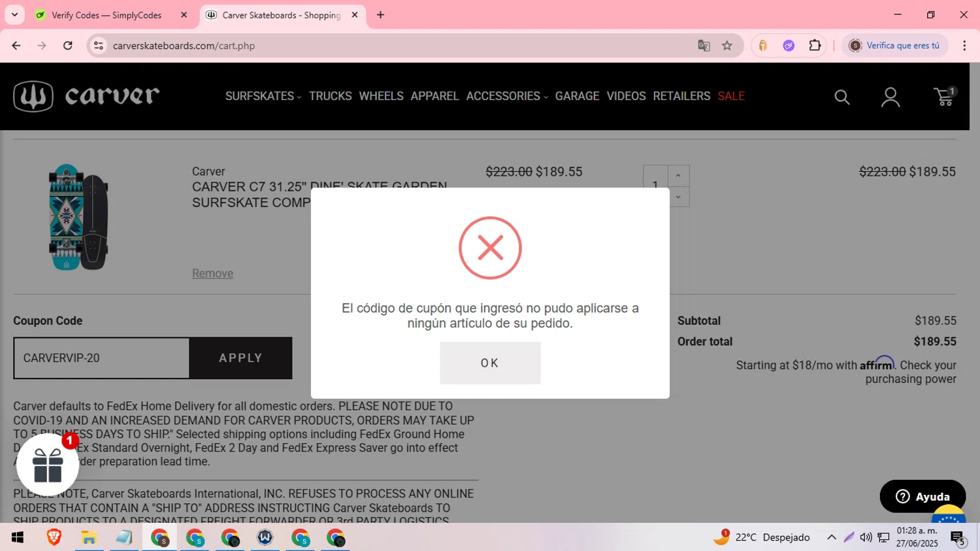Translate this page icon
This screenshot has height=551, width=980.
[x=704, y=46]
